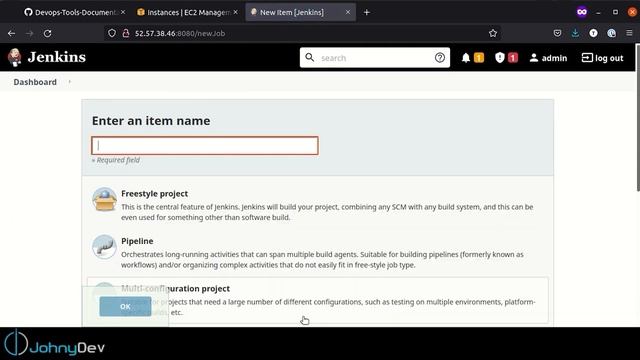Bookmark this page with the star icon
Screen dimensions: 640x360
[x=493, y=33]
